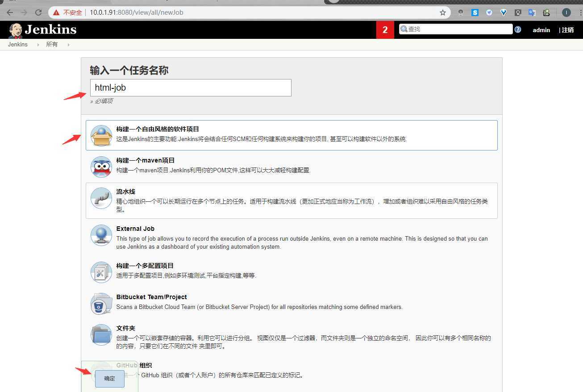Screen dimensions: 583x392
Task: Choose the maven project owl icon
Action: 101,167
